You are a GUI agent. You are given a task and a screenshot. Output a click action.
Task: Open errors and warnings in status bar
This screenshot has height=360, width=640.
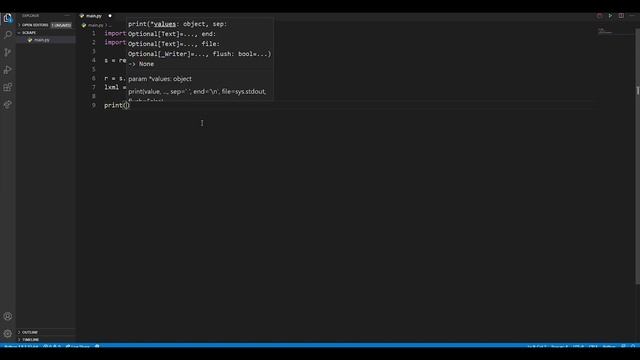(x=52, y=347)
